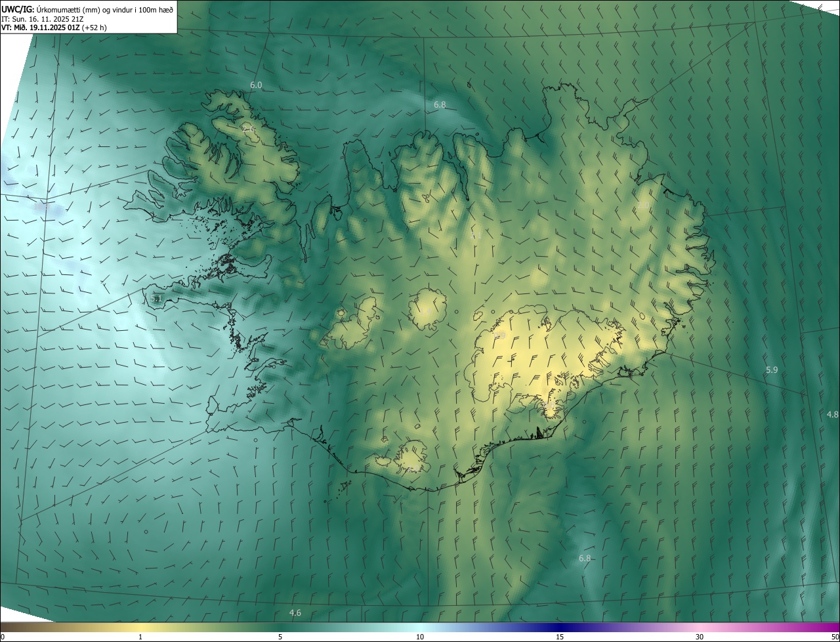Click the 2.0 value label in east Iceland
This screenshot has height=642, width=840.
click(x=643, y=205)
